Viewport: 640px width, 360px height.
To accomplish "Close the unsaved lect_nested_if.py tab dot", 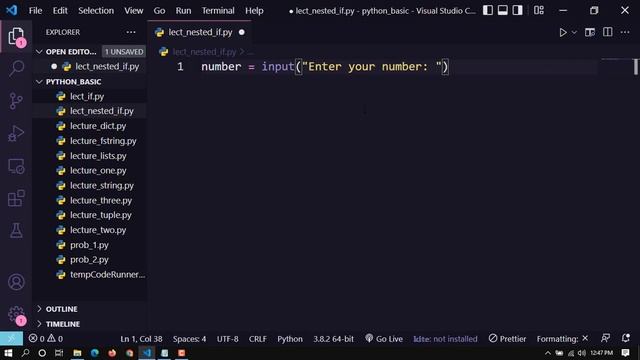I will coord(242,32).
